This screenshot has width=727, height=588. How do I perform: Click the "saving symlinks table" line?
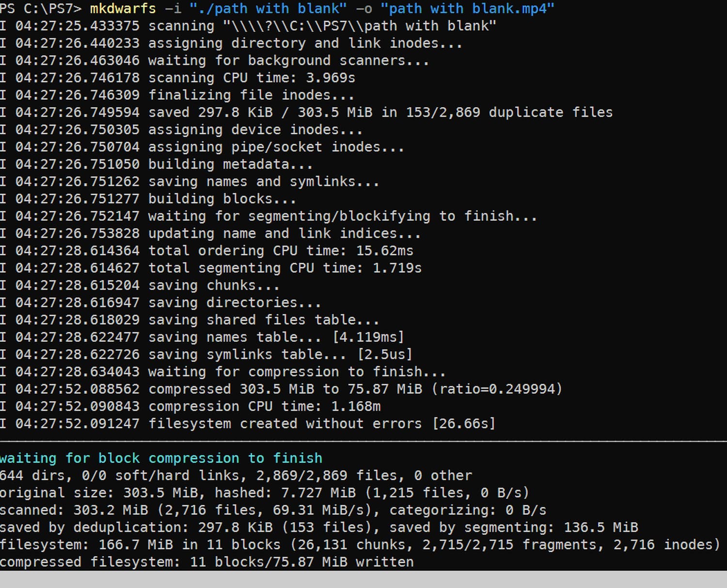(280, 354)
